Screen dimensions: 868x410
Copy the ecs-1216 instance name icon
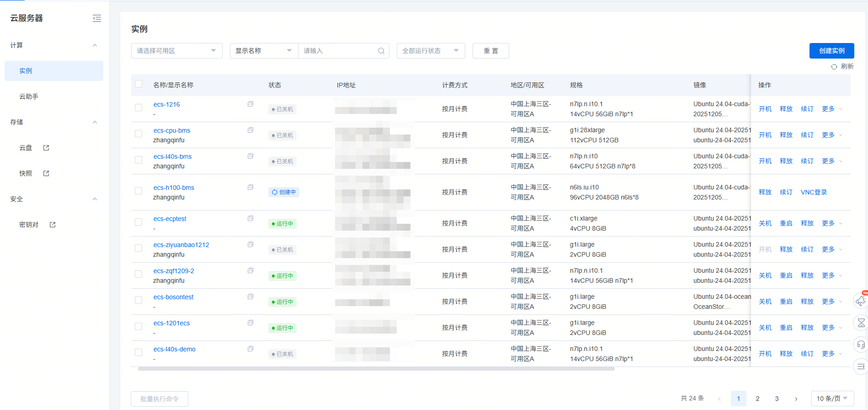pos(250,104)
